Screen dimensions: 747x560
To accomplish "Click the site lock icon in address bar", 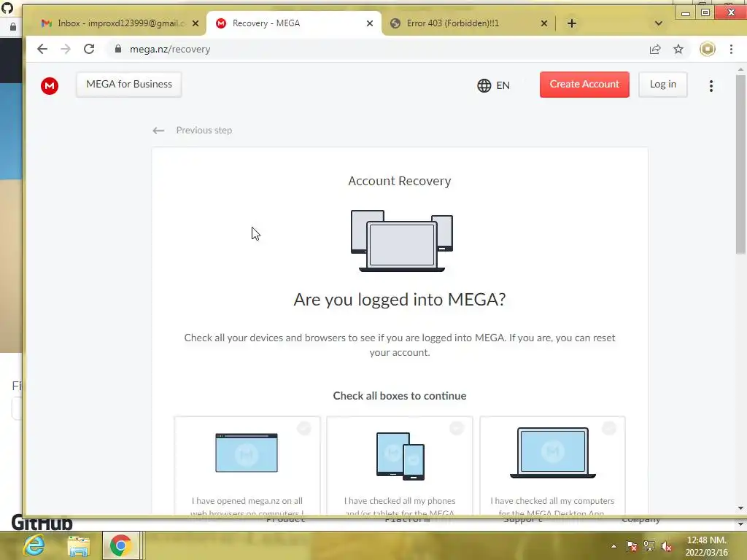I will (118, 49).
